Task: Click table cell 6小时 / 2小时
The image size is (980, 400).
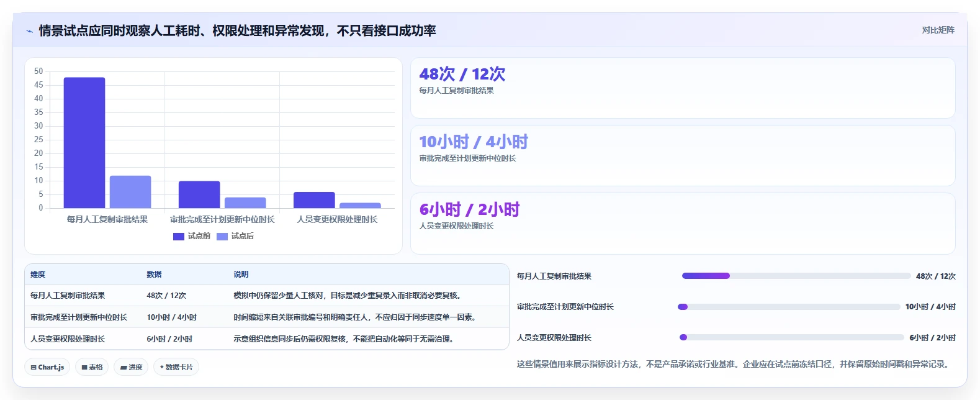Action: (x=169, y=339)
